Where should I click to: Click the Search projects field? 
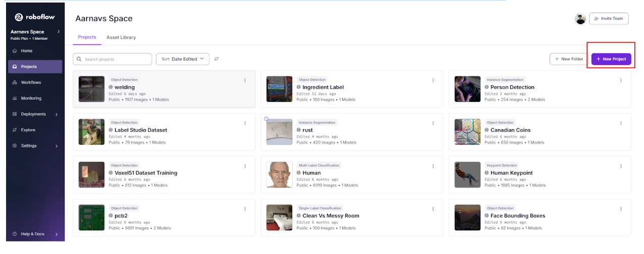click(113, 59)
